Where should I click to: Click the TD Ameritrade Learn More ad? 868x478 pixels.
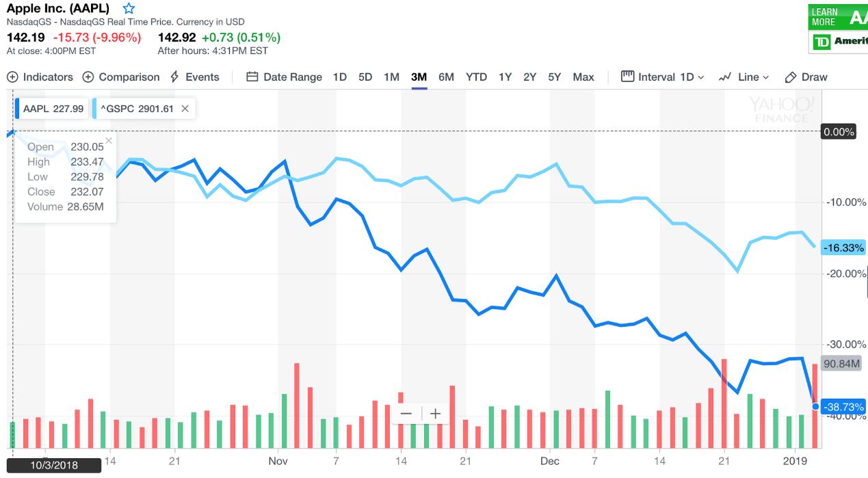pos(838,29)
